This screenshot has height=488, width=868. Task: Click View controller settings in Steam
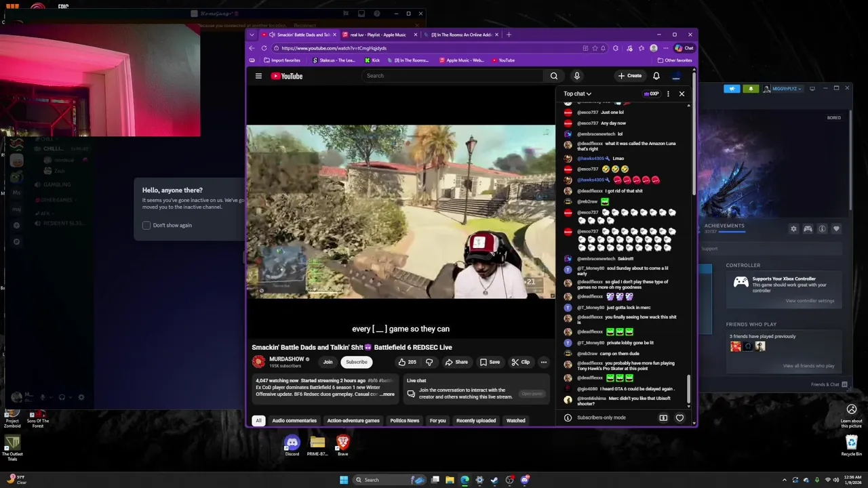coord(810,301)
